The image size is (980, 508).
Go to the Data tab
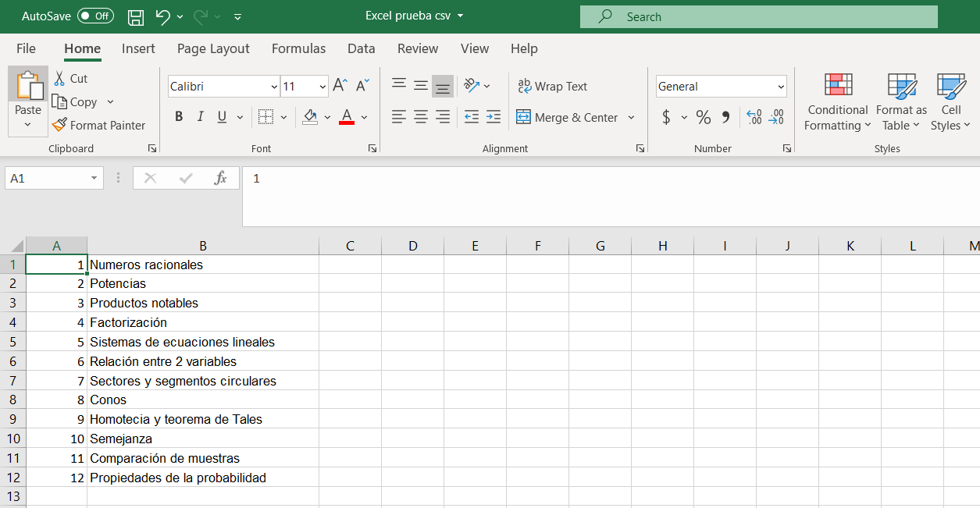pos(362,48)
